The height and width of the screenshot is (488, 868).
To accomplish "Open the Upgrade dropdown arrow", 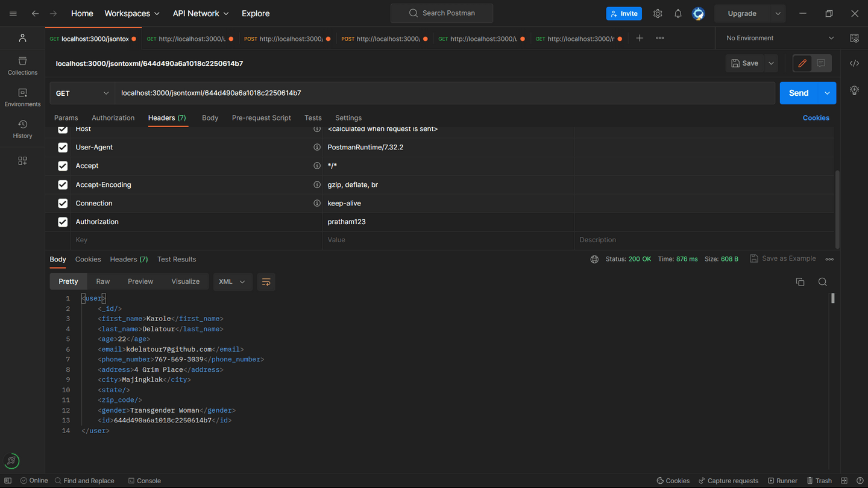I will tap(778, 13).
